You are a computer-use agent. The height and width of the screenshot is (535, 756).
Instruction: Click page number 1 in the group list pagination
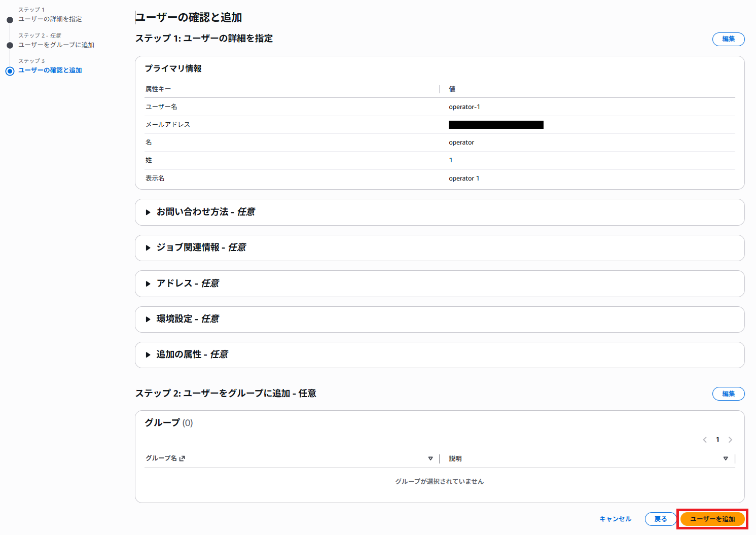coord(717,440)
